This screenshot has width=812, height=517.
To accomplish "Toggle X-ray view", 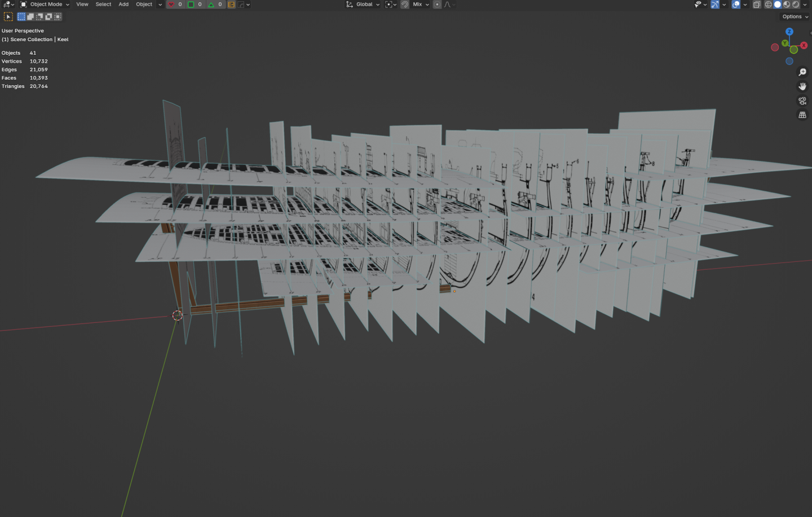I will (x=757, y=4).
